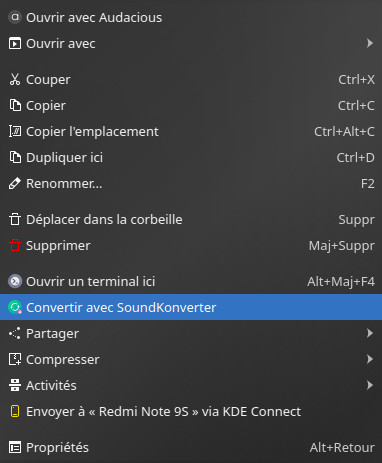Viewport: 382px width, 463px height.
Task: Click the Audacious app icon
Action: [x=15, y=17]
